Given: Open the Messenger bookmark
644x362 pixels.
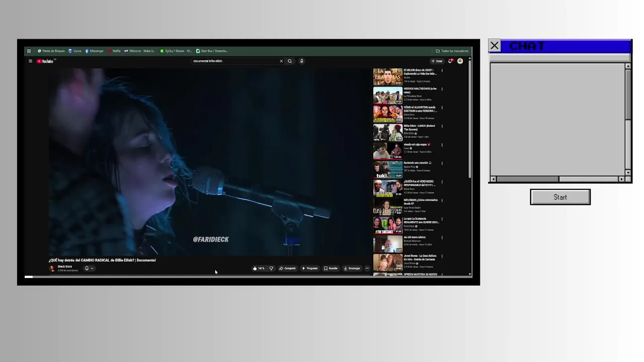Looking at the screenshot, I should pyautogui.click(x=95, y=51).
